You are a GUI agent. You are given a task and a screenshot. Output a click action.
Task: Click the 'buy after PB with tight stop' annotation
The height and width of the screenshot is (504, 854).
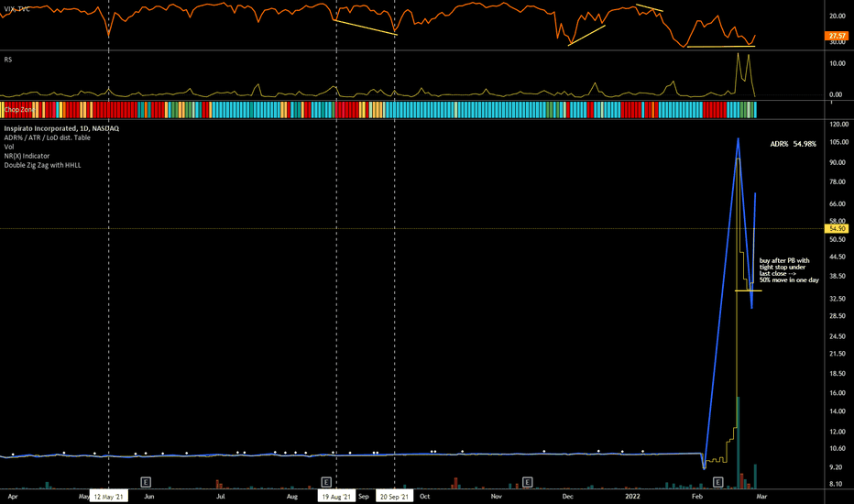(x=789, y=270)
